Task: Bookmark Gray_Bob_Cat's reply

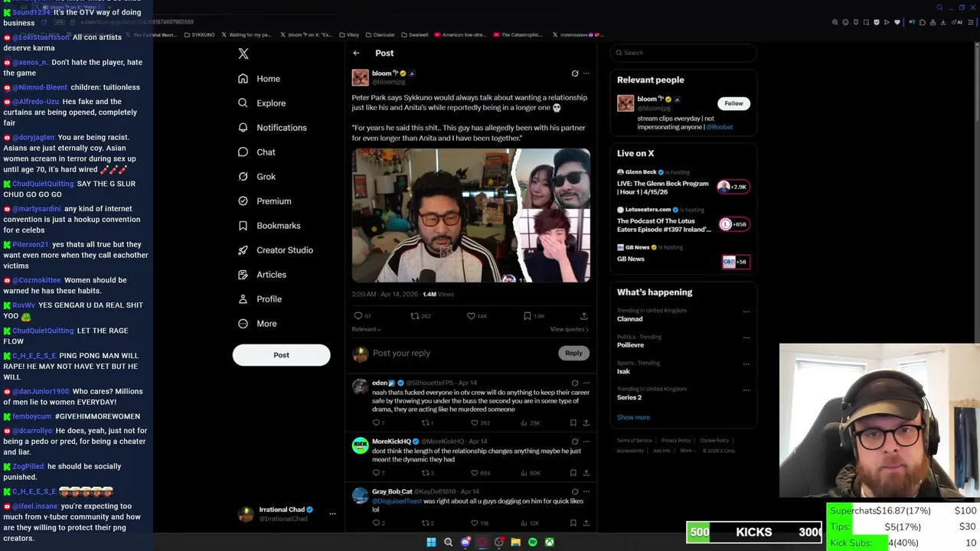Action: click(x=573, y=523)
